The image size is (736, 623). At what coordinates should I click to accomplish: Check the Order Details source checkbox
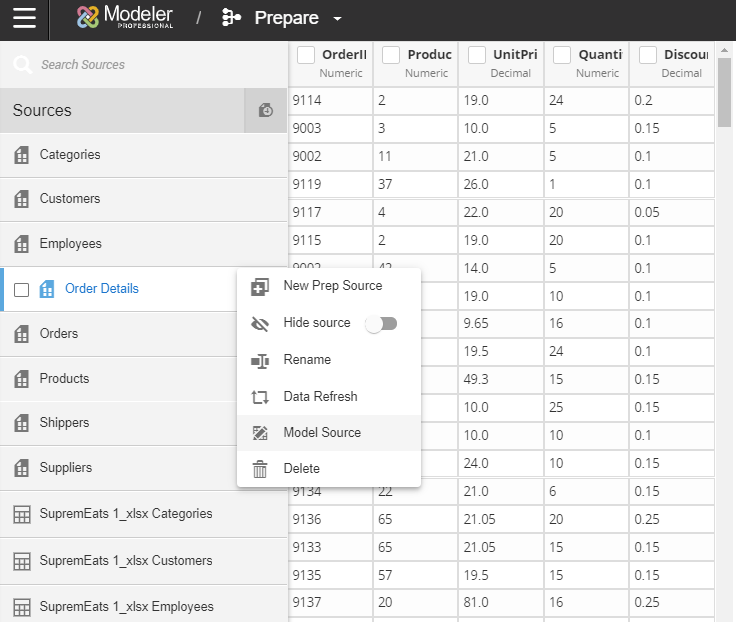[21, 290]
